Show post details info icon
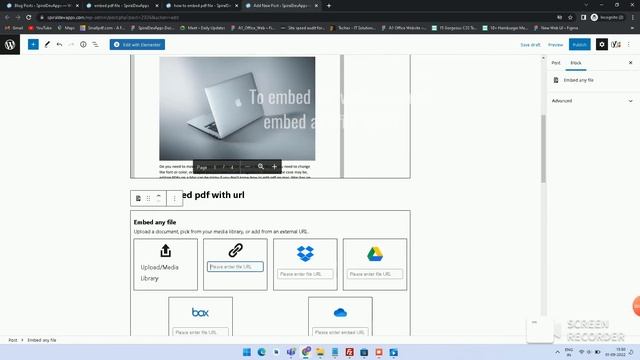The height and width of the screenshot is (360, 640). point(83,44)
